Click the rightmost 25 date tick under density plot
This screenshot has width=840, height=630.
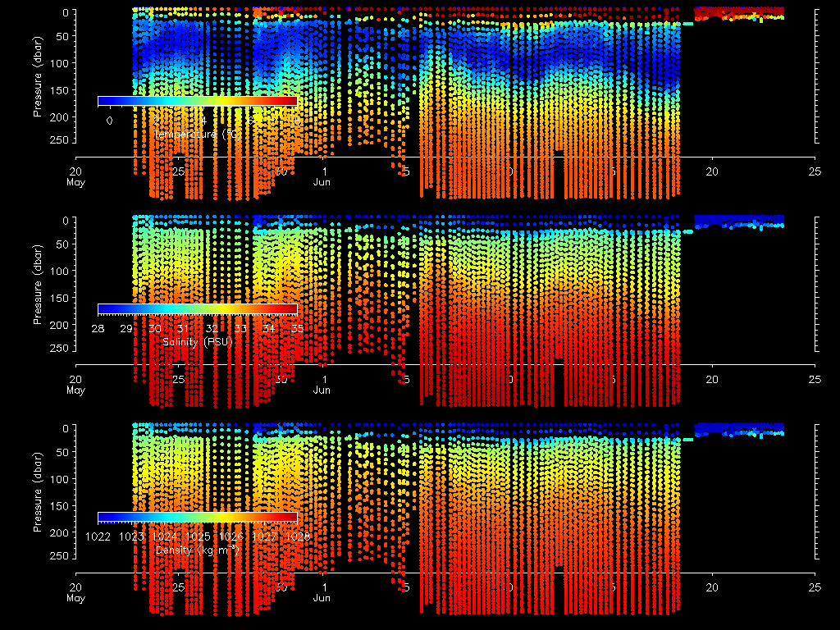point(815,587)
